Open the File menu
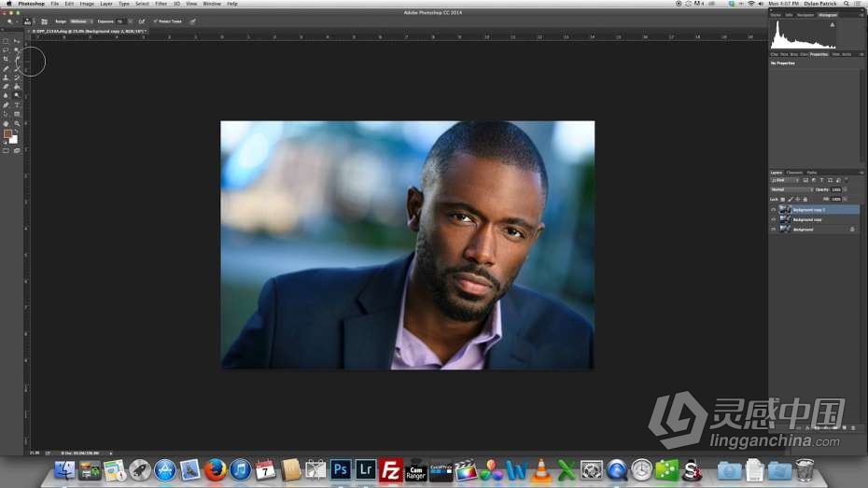The width and height of the screenshot is (868, 488). point(55,4)
